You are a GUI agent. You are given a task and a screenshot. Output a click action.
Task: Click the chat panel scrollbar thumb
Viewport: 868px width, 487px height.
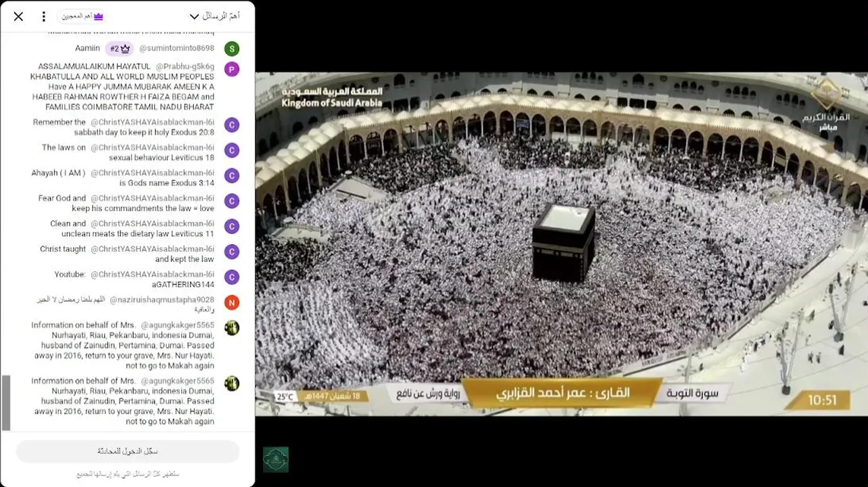pos(7,403)
